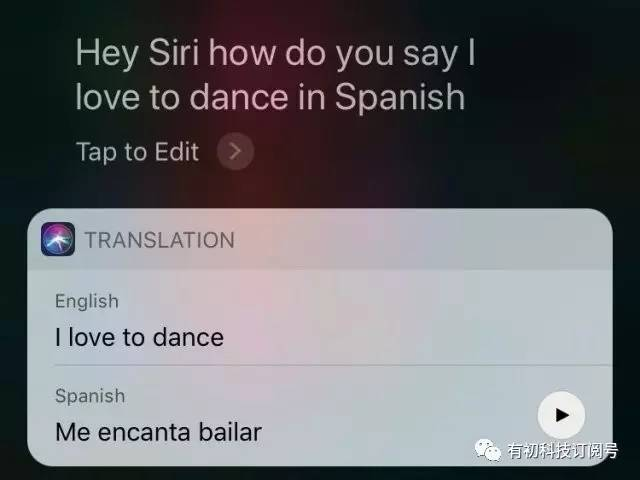The width and height of the screenshot is (640, 480).
Task: Tap the Siri icon in Translation header
Action: click(x=58, y=239)
